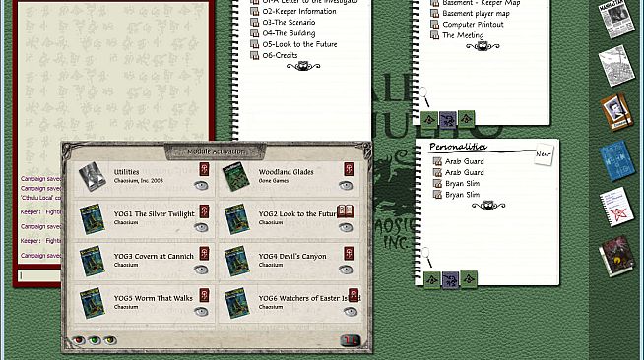This screenshot has height=360, width=644.
Task: Open the map sheet sidebar icon
Action: [616, 66]
